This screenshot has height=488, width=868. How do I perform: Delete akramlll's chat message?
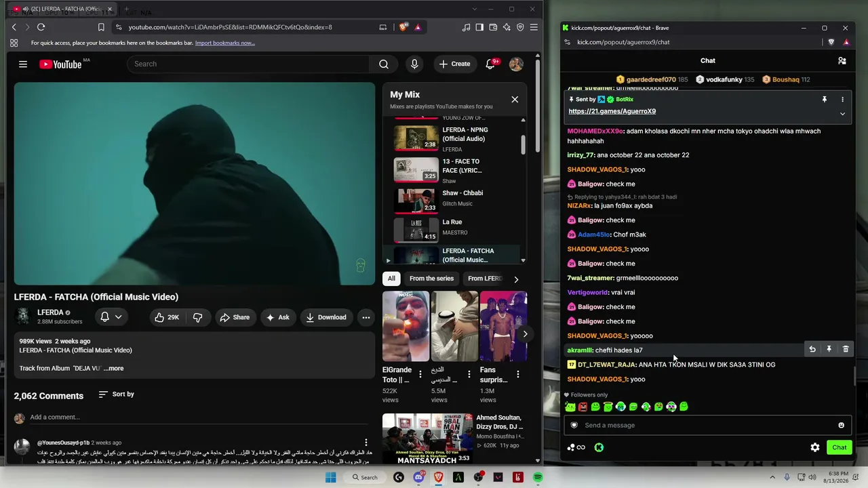(846, 349)
